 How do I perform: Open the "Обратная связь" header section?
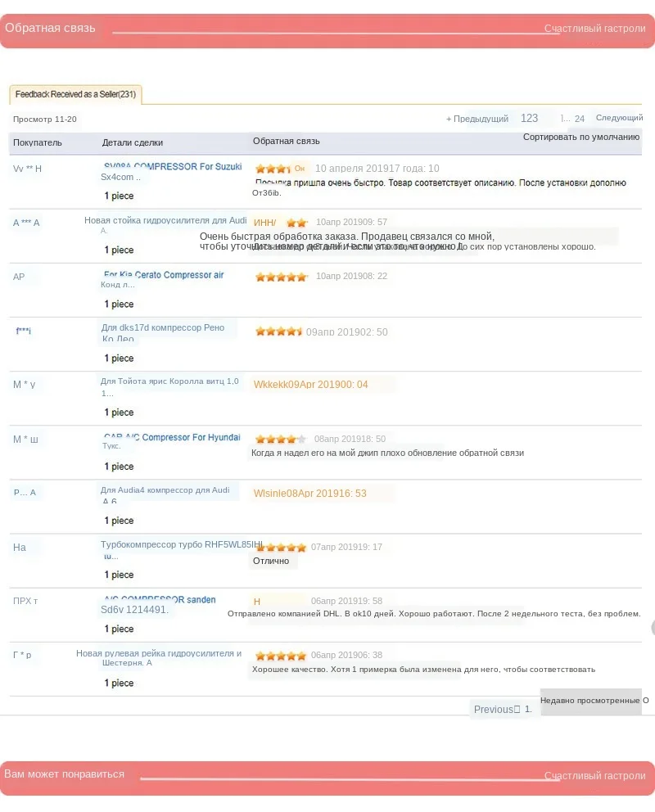point(50,27)
